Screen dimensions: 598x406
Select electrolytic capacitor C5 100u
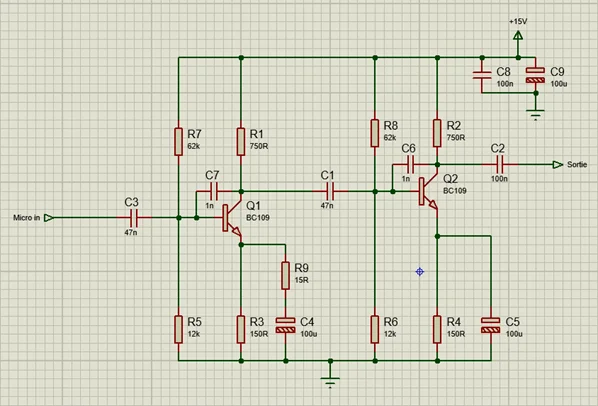[x=491, y=325]
